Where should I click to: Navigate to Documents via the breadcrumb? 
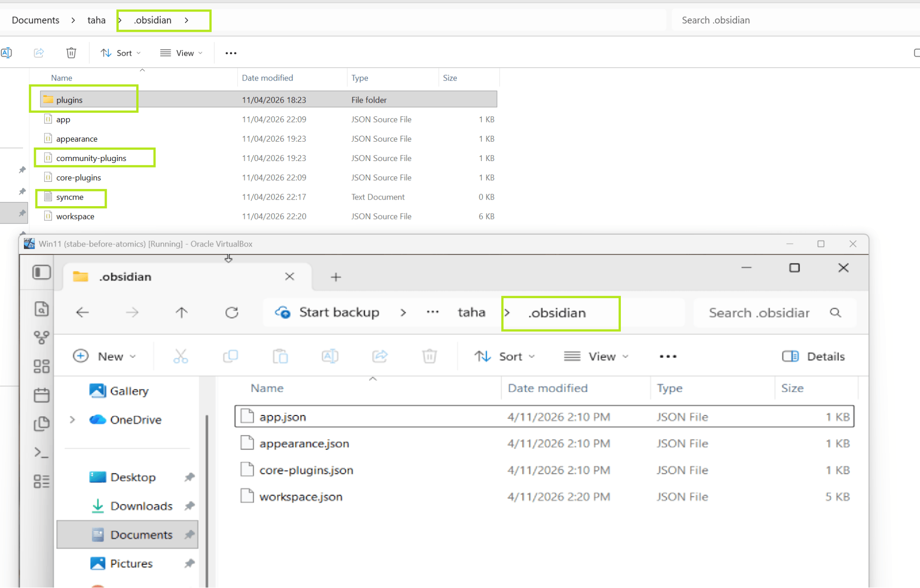[35, 20]
